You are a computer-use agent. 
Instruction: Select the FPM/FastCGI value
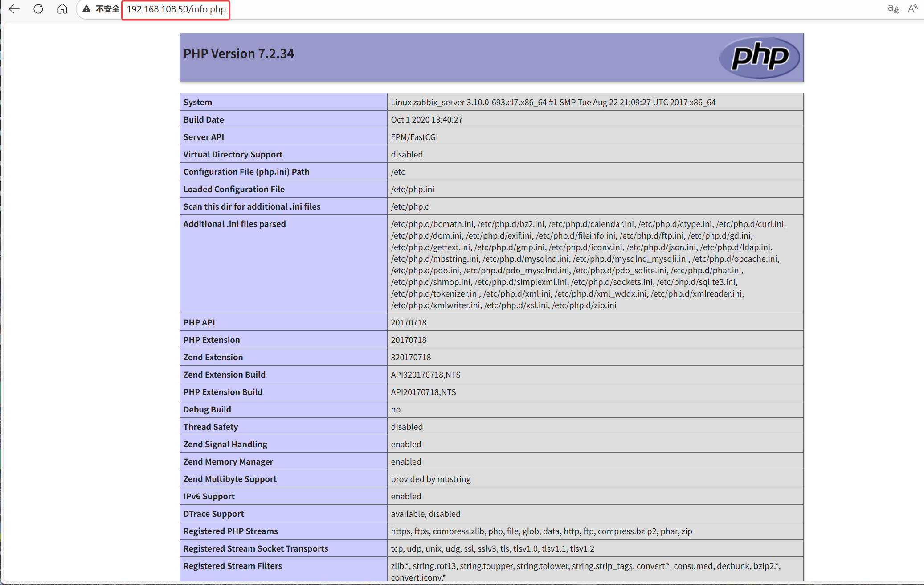pos(414,137)
